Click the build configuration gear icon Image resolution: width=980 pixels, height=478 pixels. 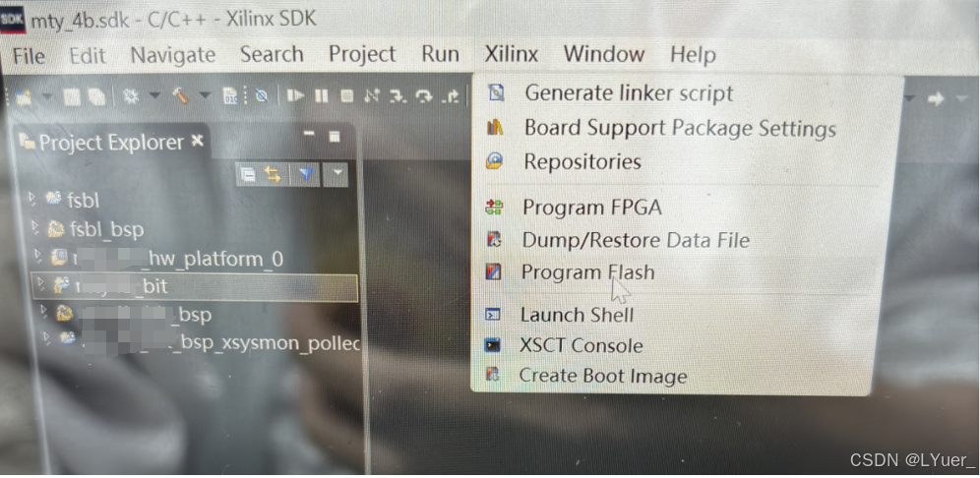(131, 96)
